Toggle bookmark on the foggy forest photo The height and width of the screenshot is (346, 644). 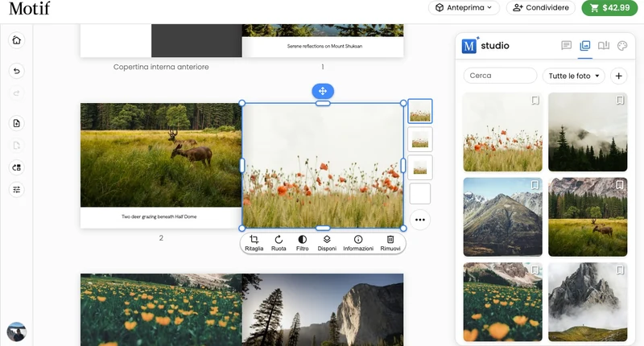(620, 101)
